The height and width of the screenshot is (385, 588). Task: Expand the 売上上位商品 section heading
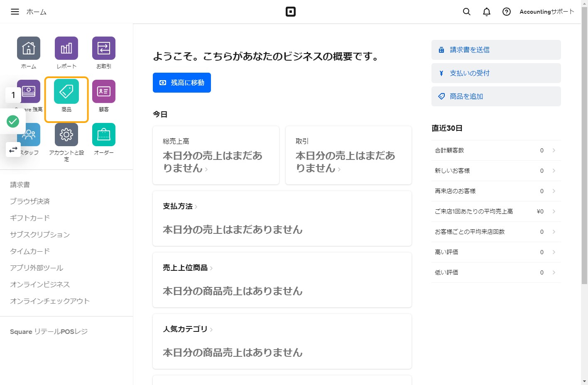(x=188, y=268)
